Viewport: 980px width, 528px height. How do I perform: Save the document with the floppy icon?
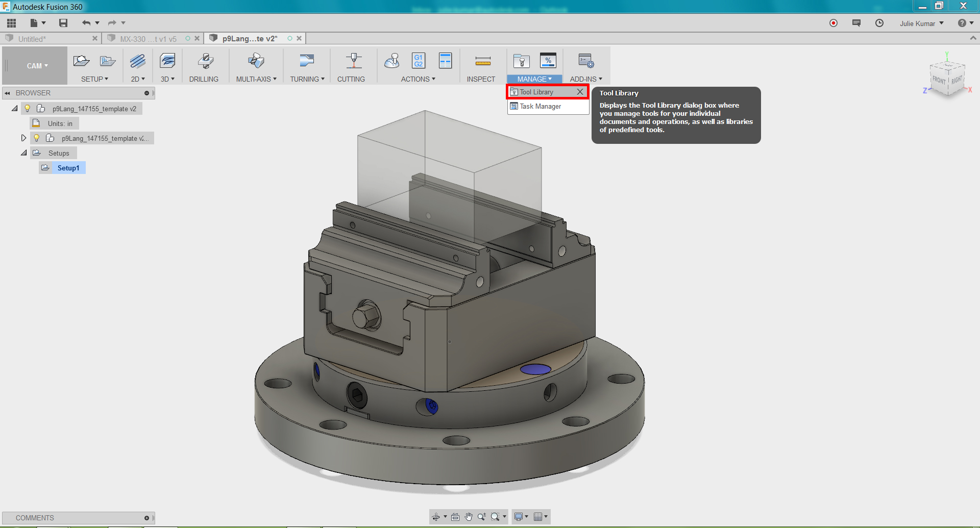tap(63, 23)
